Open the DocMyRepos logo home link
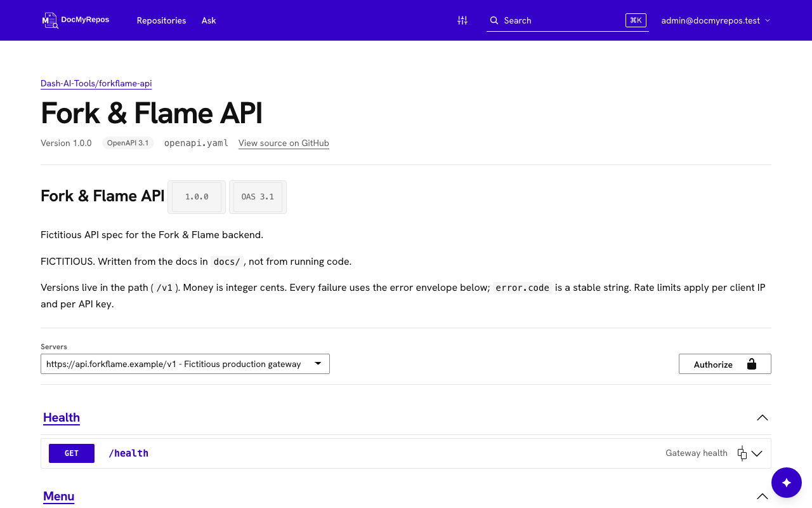The width and height of the screenshot is (812, 508). click(x=75, y=20)
